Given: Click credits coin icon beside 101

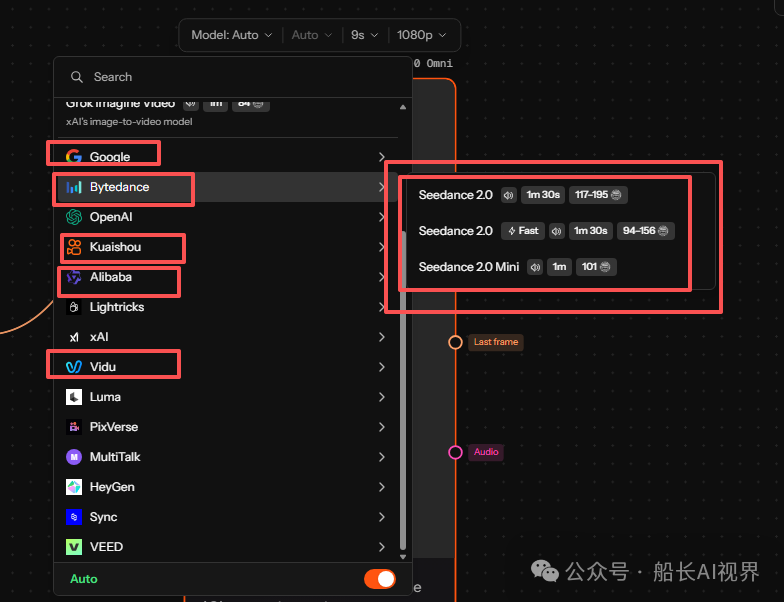Looking at the screenshot, I should click(605, 267).
